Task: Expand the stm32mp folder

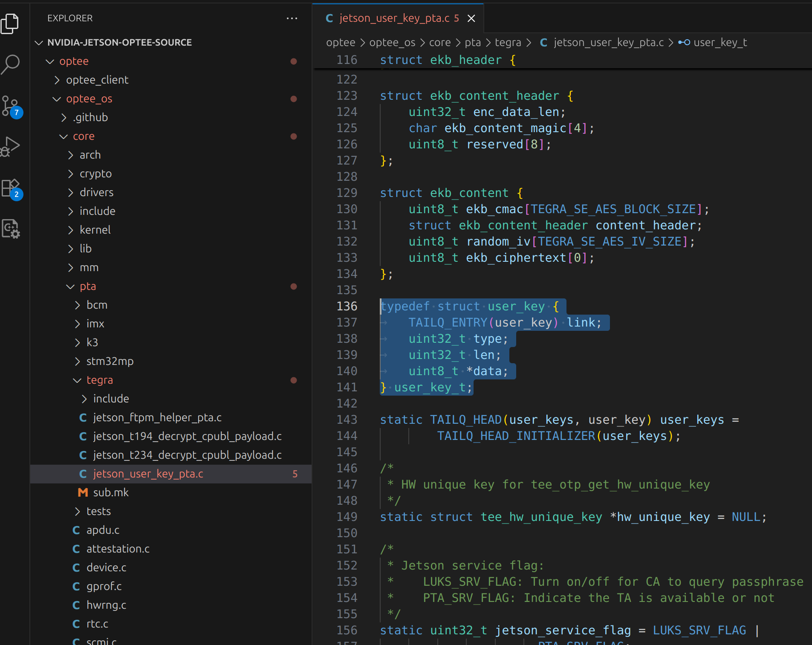Action: click(x=77, y=362)
